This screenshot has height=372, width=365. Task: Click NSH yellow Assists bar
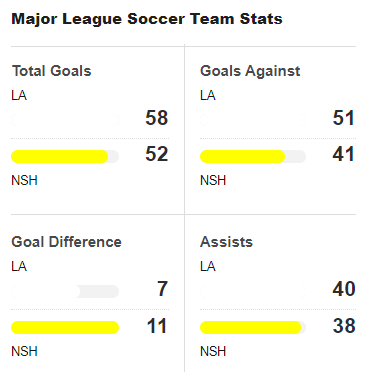coord(251,327)
